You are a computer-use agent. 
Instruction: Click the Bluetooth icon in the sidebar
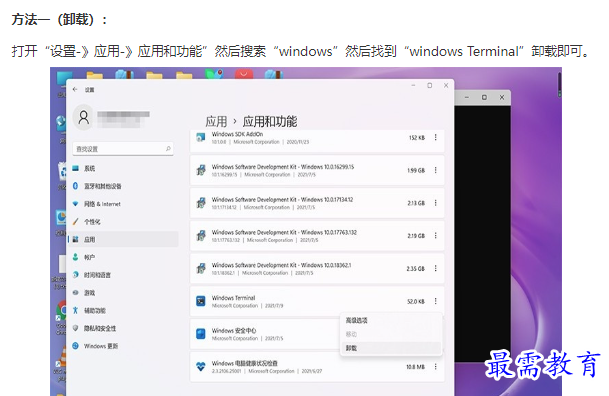click(75, 186)
